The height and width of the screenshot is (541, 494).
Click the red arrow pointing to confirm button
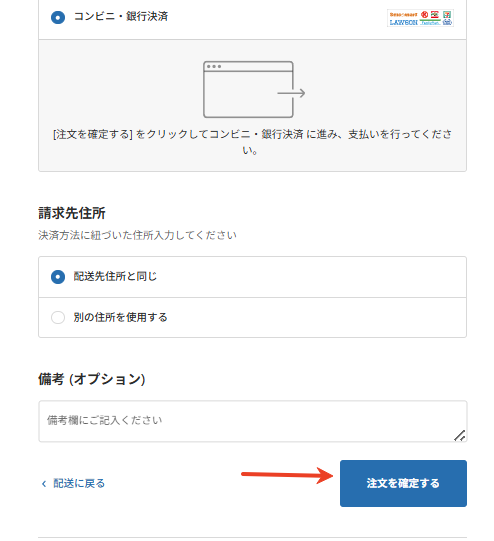click(x=287, y=475)
